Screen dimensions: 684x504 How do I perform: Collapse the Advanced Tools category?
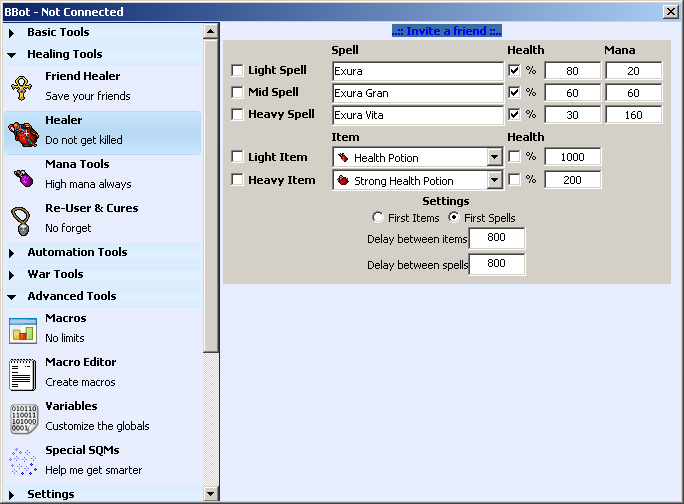tap(11, 297)
